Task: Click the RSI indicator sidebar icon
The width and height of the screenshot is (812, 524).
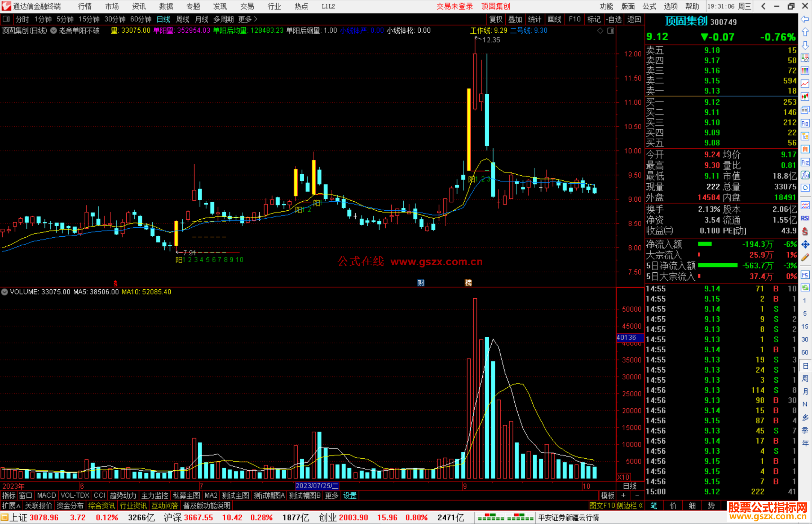Action: 805,218
